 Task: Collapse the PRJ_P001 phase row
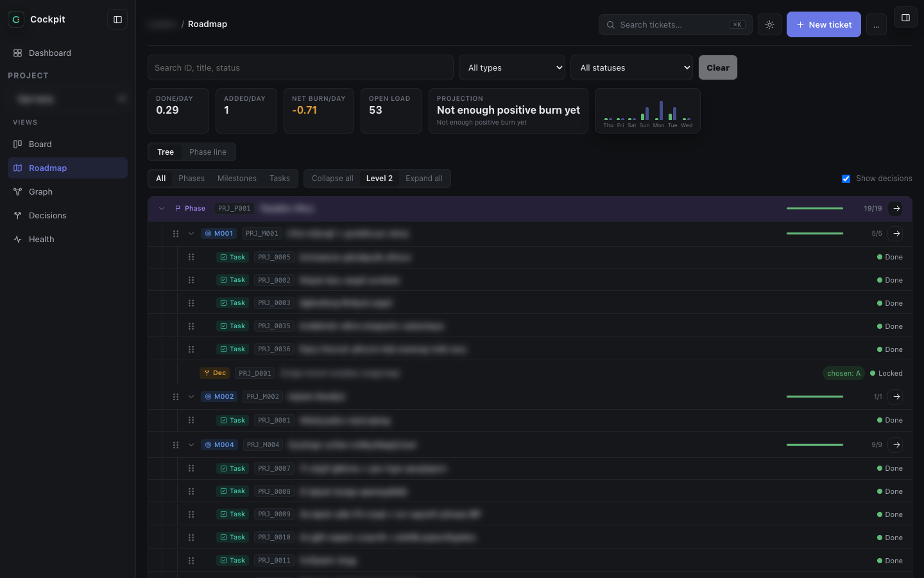pyautogui.click(x=162, y=208)
